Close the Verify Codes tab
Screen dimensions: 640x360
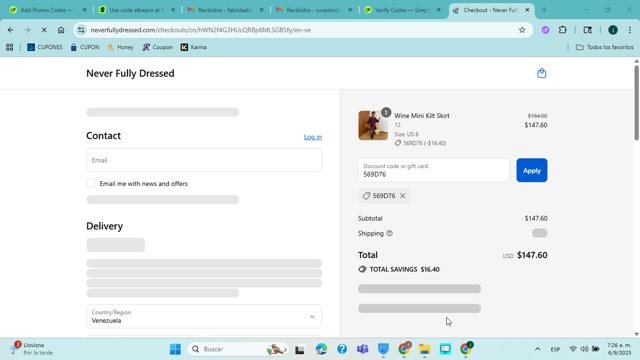(439, 10)
